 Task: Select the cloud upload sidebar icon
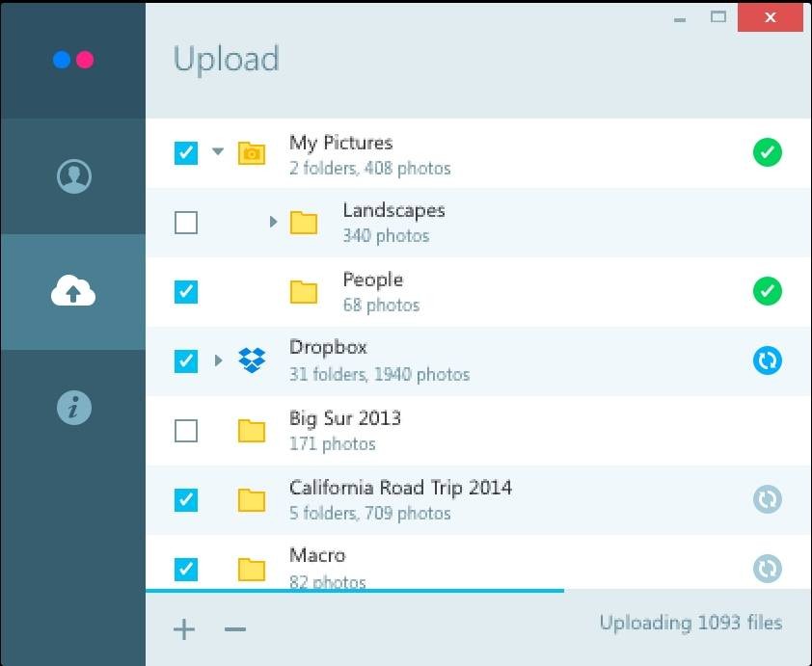73,291
